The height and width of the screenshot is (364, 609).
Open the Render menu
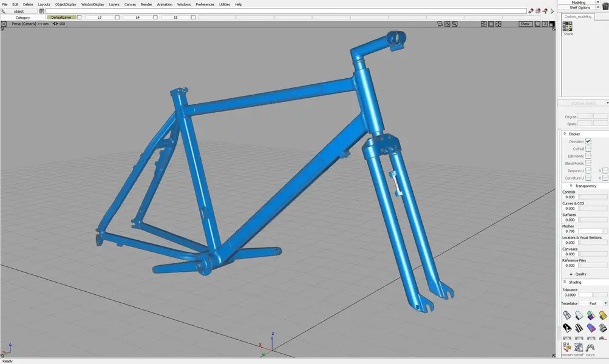pos(146,4)
